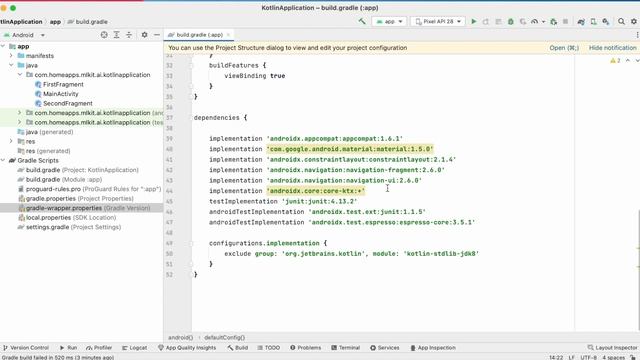Click the Debug app bug icon
The image size is (640, 360).
pyautogui.click(x=511, y=22)
